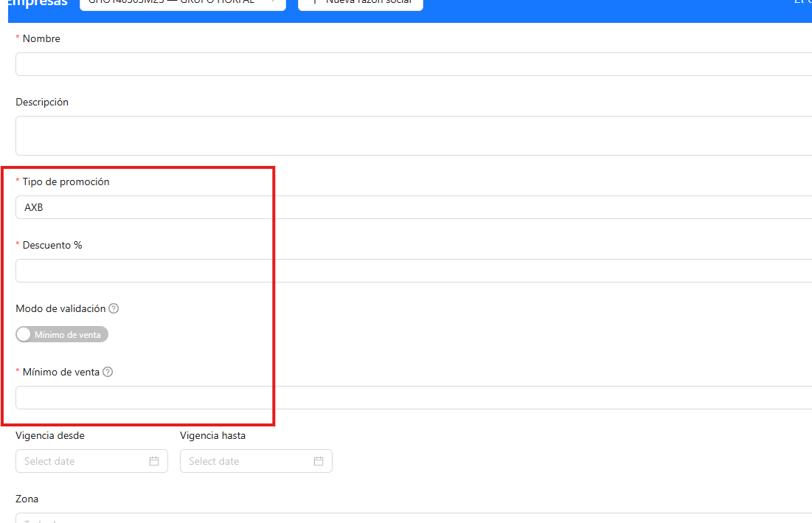Click the Nueva razón social button
Image resolution: width=812 pixels, height=523 pixels.
pyautogui.click(x=361, y=3)
